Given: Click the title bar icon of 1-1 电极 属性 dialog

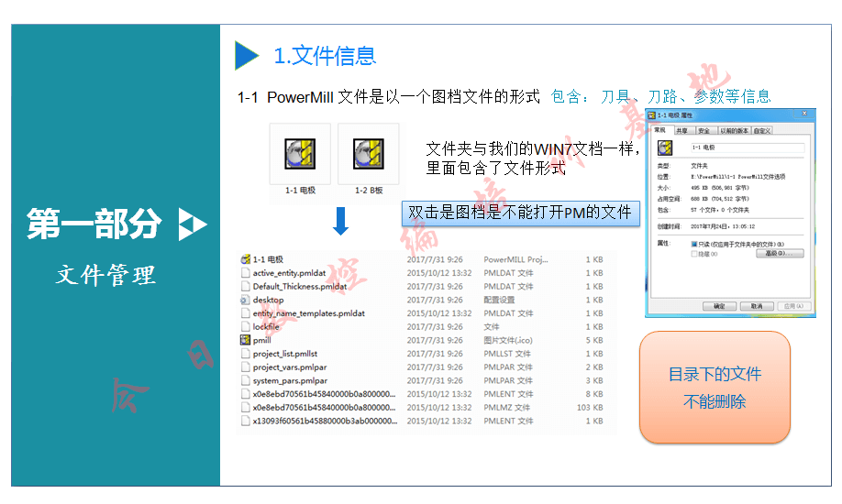Looking at the screenshot, I should pyautogui.click(x=652, y=115).
